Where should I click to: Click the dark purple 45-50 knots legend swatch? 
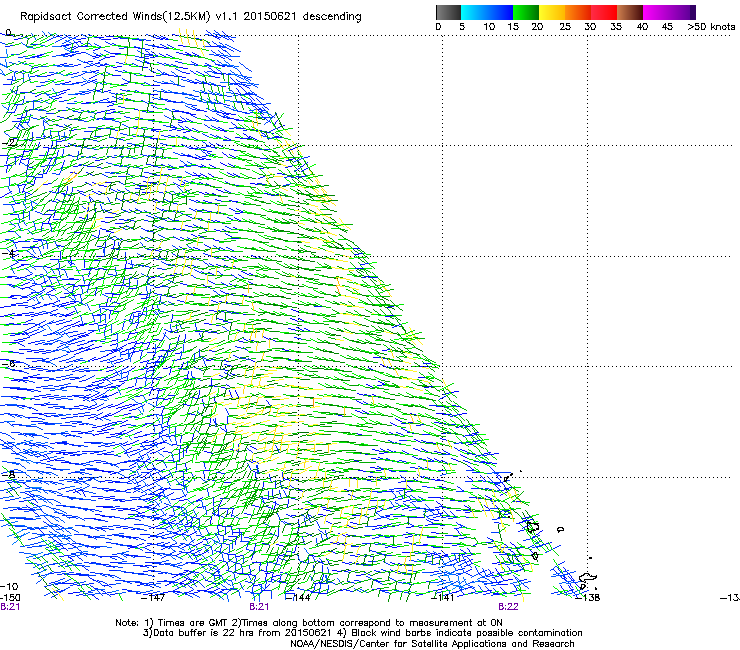[x=682, y=12]
